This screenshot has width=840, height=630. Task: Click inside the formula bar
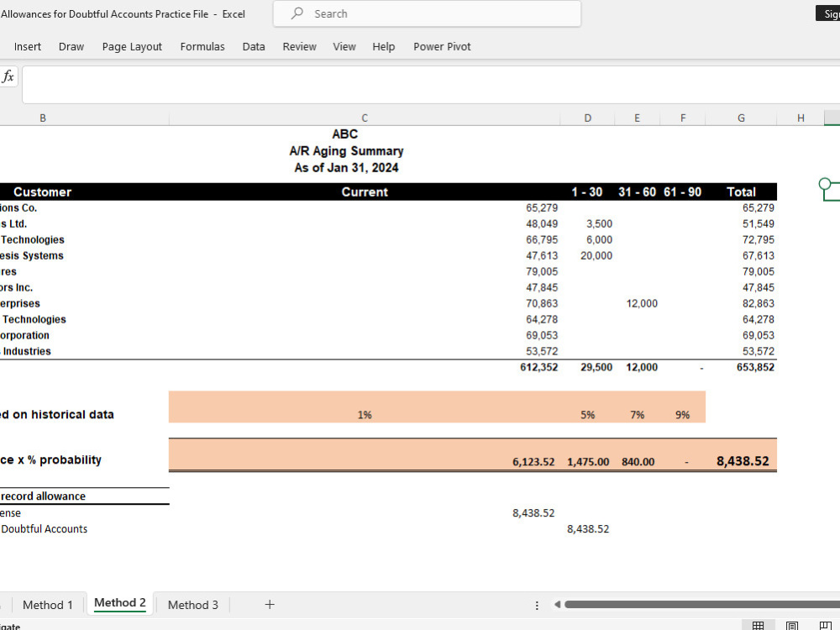coord(431,85)
